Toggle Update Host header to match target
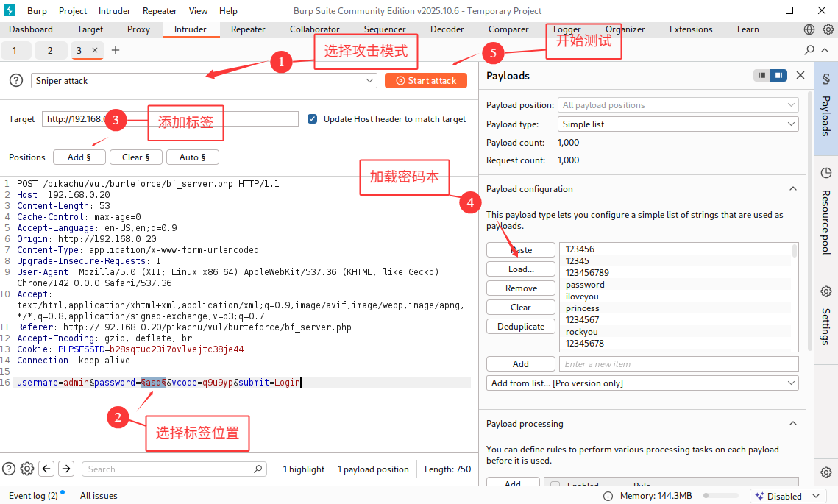This screenshot has height=504, width=838. pos(313,118)
